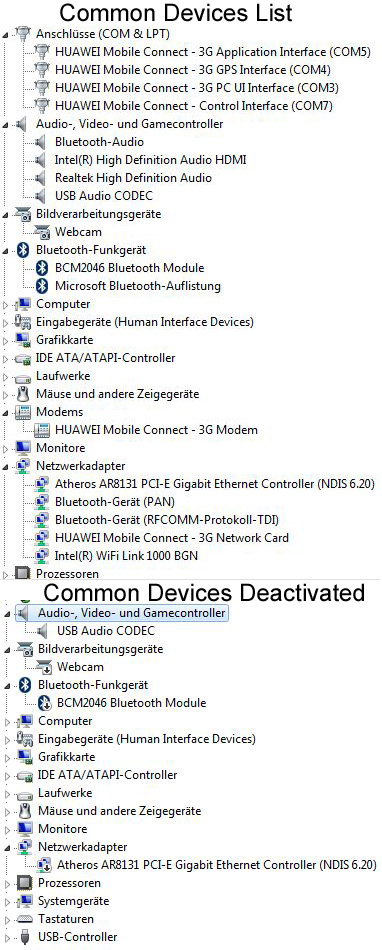
Task: Click the HUAWEI 3G Modem device icon
Action: pos(42,430)
